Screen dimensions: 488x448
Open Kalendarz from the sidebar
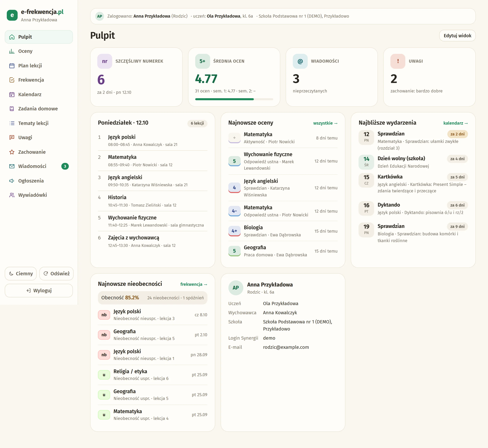tap(39, 94)
